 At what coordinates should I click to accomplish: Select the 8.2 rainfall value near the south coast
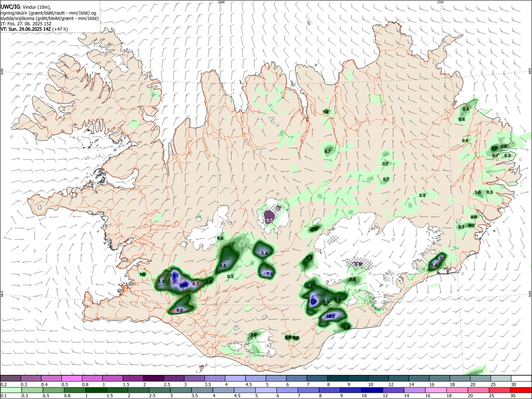180,310
